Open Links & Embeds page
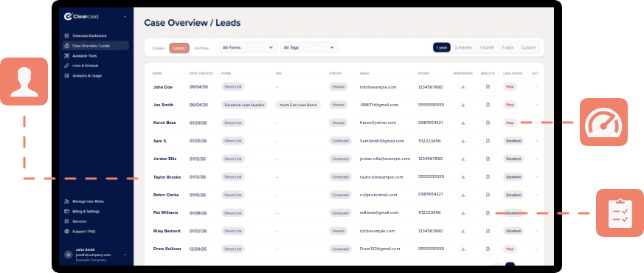Viewport: 644px width, 273px height. [x=82, y=66]
